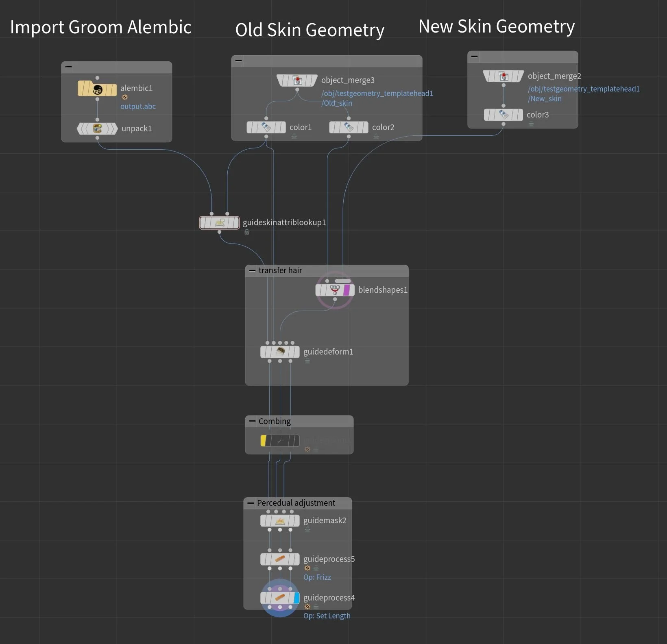Select the guideprocess4 Set Length node
This screenshot has width=667, height=644.
[x=280, y=598]
